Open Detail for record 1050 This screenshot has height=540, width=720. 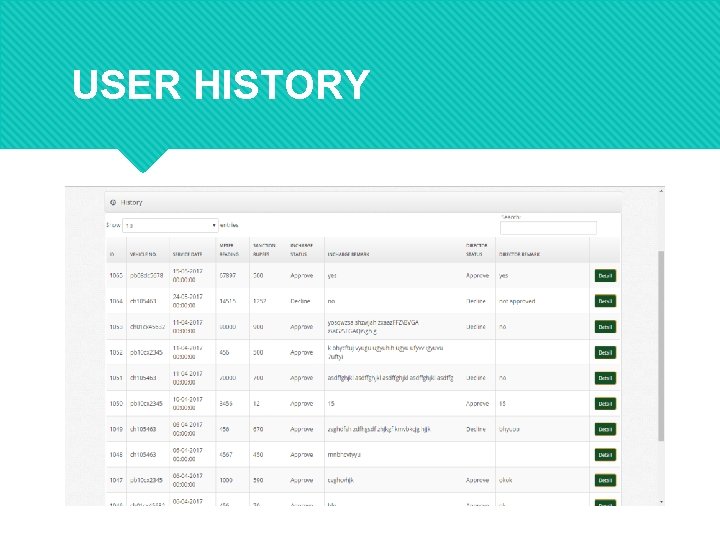click(605, 404)
